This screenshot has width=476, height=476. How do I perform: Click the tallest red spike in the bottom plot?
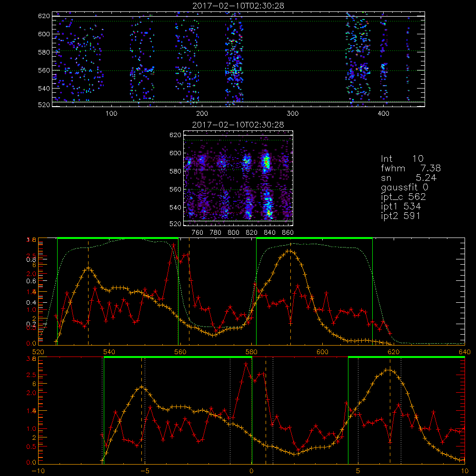(x=246, y=363)
